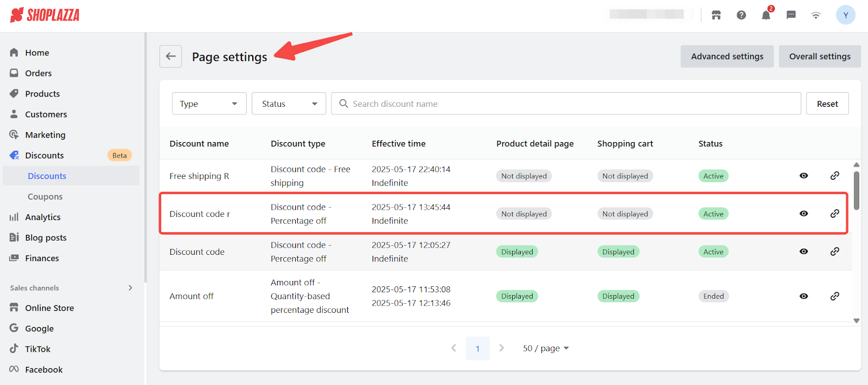Open the chat messages icon
The image size is (868, 385).
(x=791, y=15)
